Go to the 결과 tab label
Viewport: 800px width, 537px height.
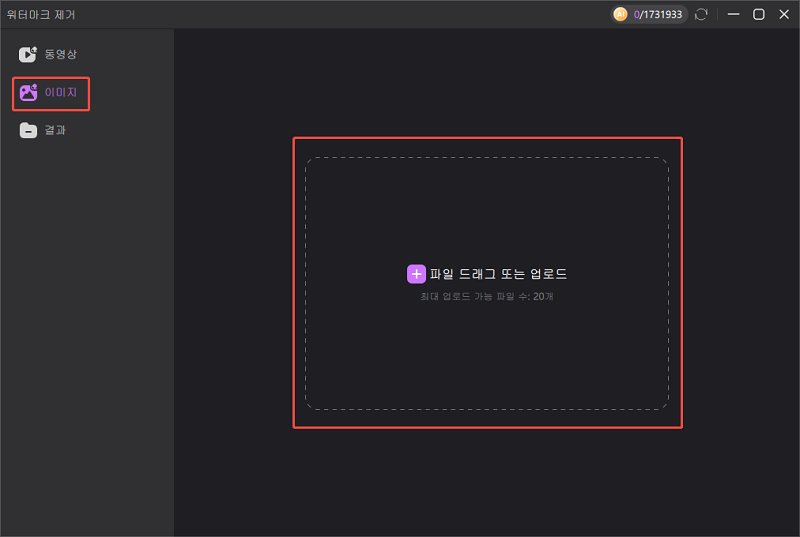56,131
